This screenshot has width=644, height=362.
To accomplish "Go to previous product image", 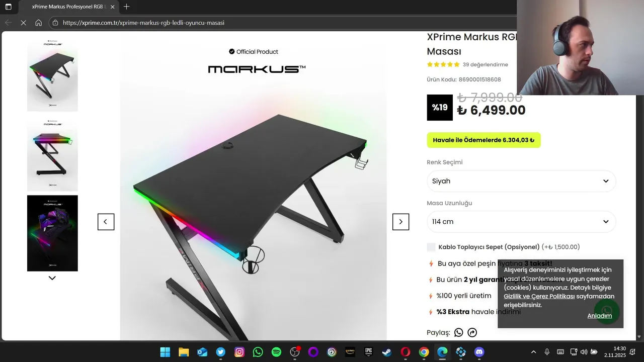I will (106, 222).
